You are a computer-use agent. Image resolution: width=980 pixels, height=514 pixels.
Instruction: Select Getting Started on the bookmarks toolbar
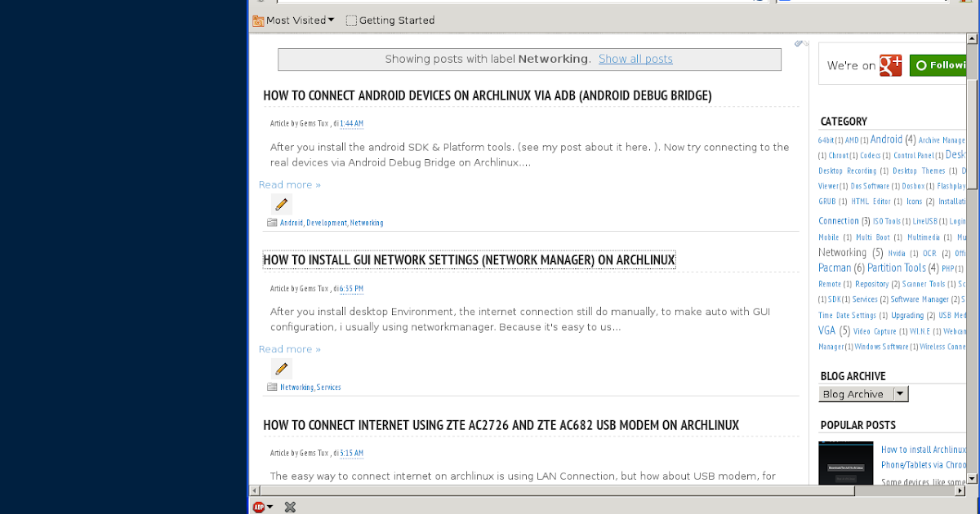coord(399,20)
